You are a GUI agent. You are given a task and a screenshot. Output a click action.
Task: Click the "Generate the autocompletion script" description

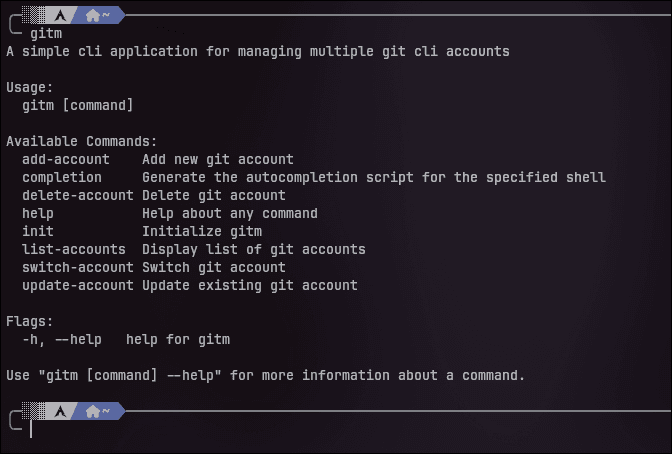(374, 177)
